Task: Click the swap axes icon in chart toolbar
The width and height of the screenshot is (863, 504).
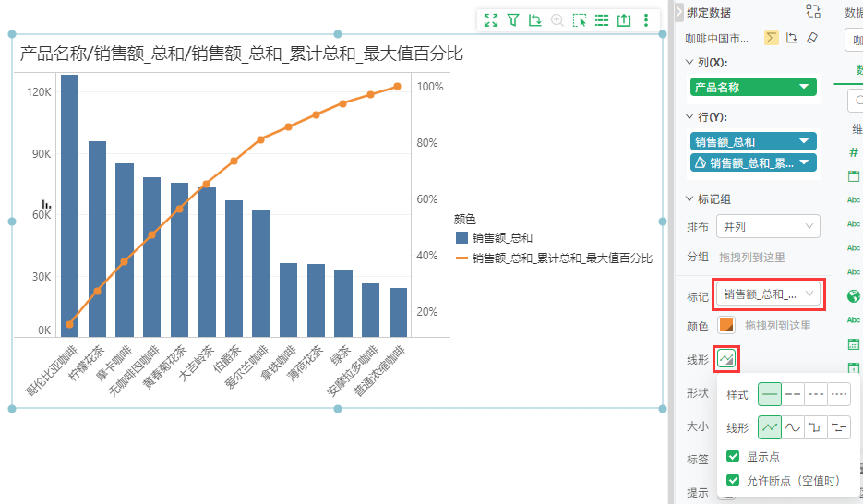Action: click(x=535, y=19)
